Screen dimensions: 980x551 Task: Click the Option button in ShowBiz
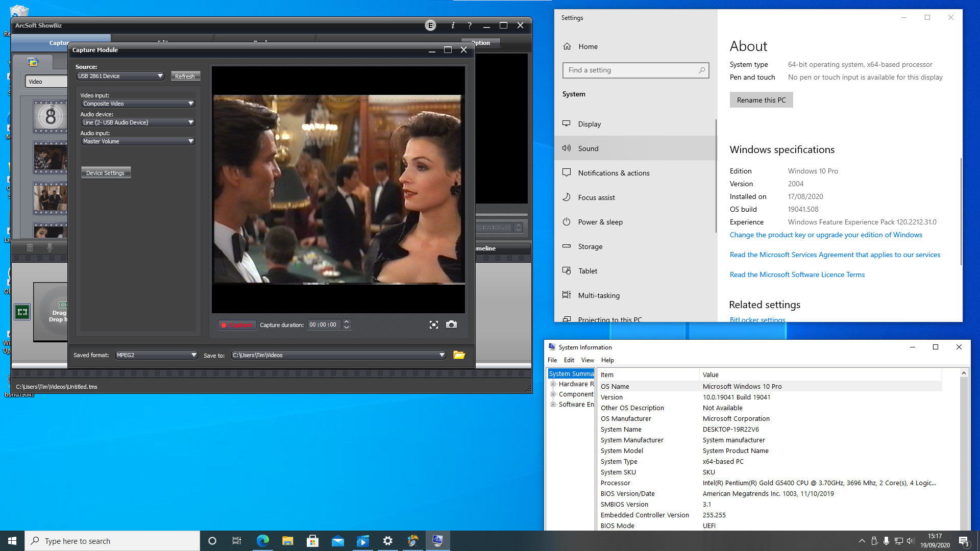click(x=481, y=43)
